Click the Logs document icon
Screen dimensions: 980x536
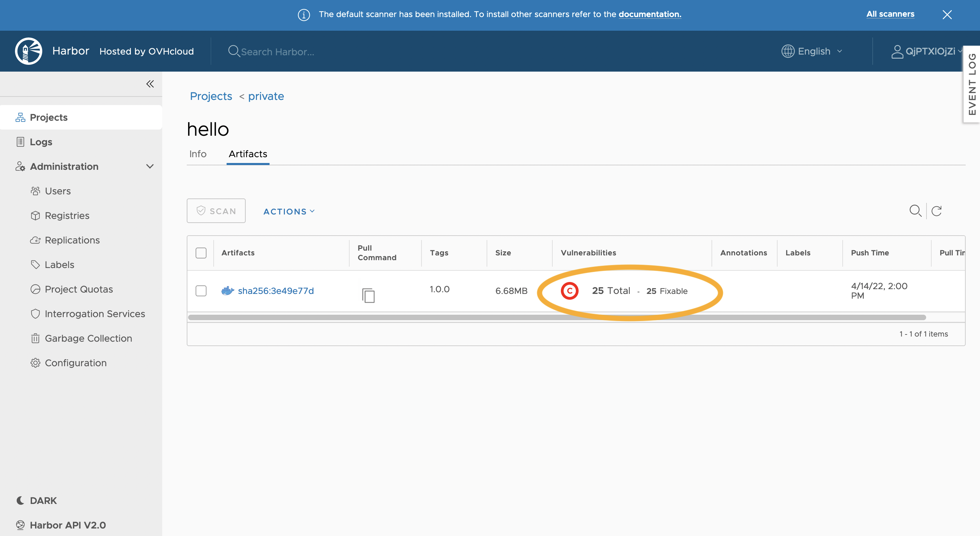(20, 142)
